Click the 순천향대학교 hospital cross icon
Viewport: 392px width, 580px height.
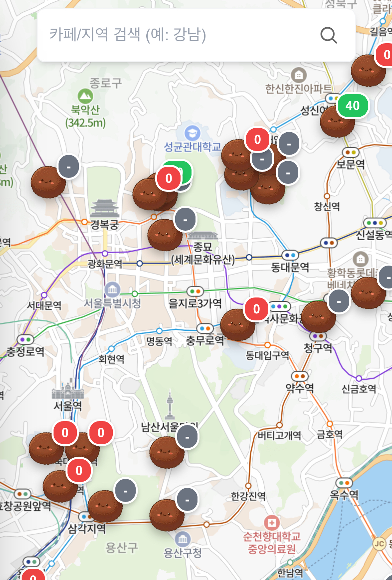pyautogui.click(x=272, y=522)
